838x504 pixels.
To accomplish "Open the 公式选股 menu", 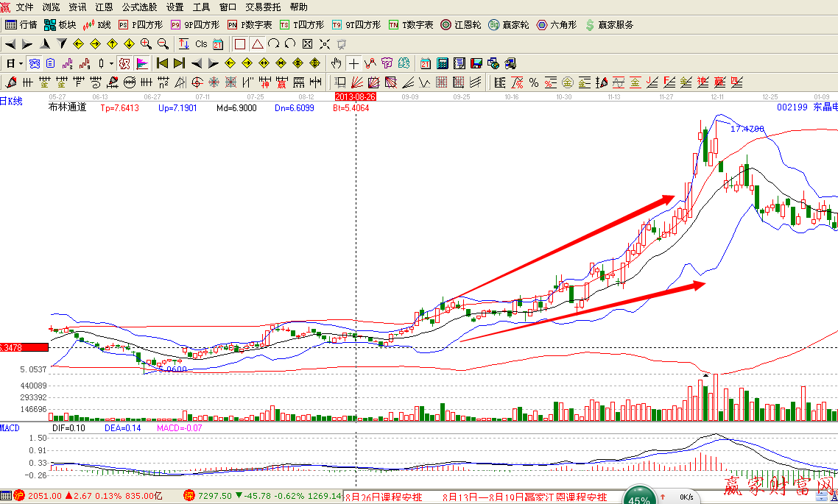I will click(139, 7).
